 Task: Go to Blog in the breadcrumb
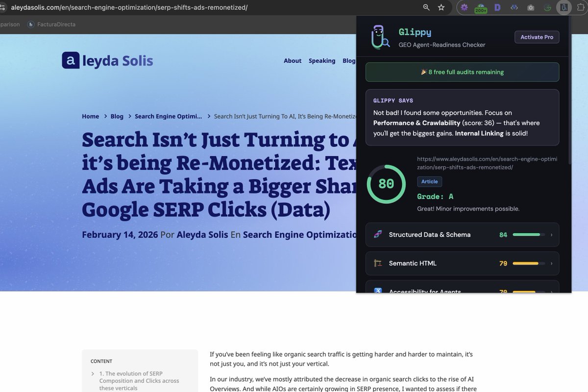[117, 116]
